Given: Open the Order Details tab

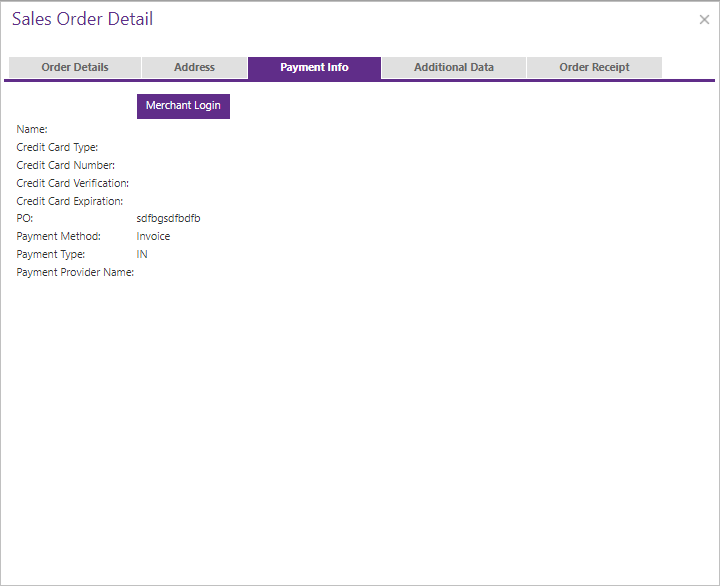Looking at the screenshot, I should click(x=75, y=68).
